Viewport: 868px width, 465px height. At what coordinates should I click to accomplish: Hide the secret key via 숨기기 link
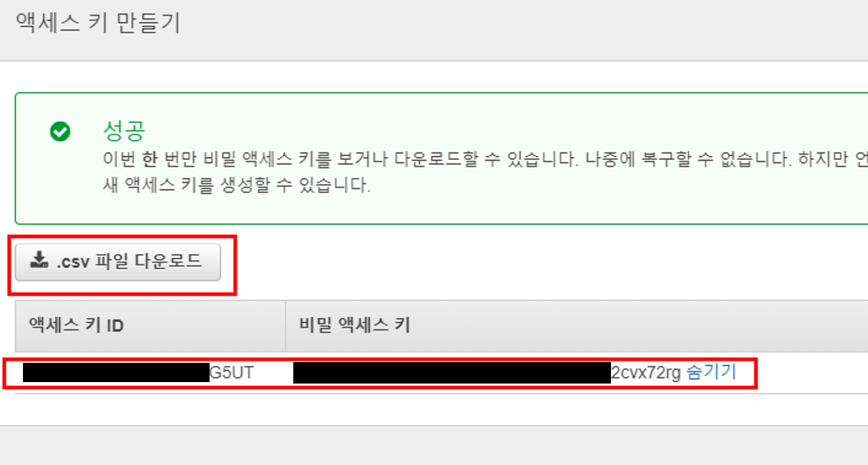(x=711, y=372)
